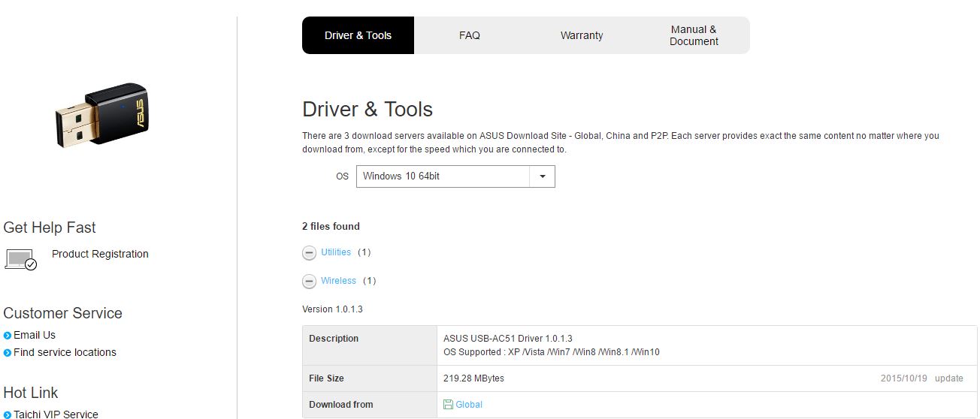Click the green disk icon beside Global

pos(448,405)
